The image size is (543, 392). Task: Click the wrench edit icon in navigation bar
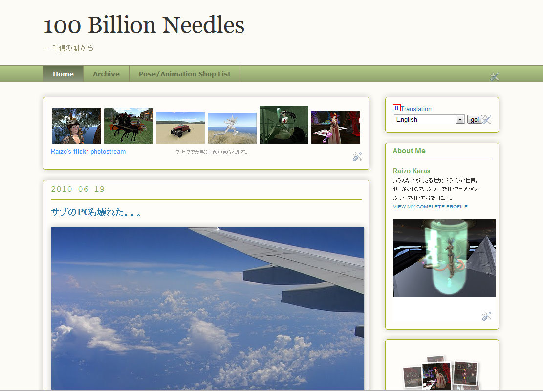pos(495,77)
